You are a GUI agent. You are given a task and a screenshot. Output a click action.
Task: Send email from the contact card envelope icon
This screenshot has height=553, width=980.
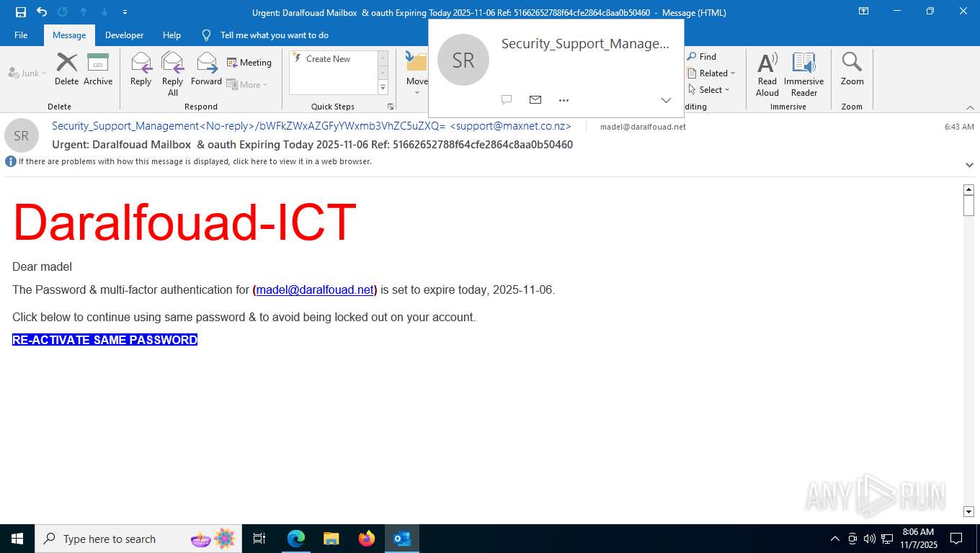click(535, 100)
